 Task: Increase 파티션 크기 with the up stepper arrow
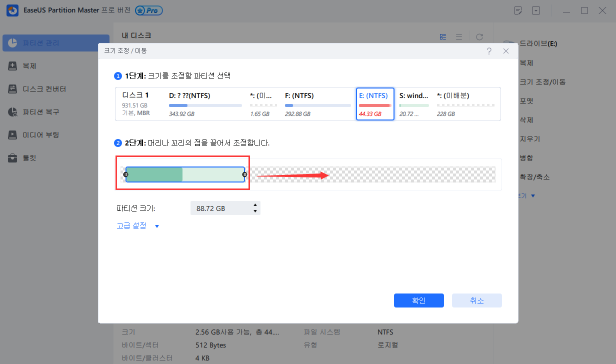pos(255,205)
